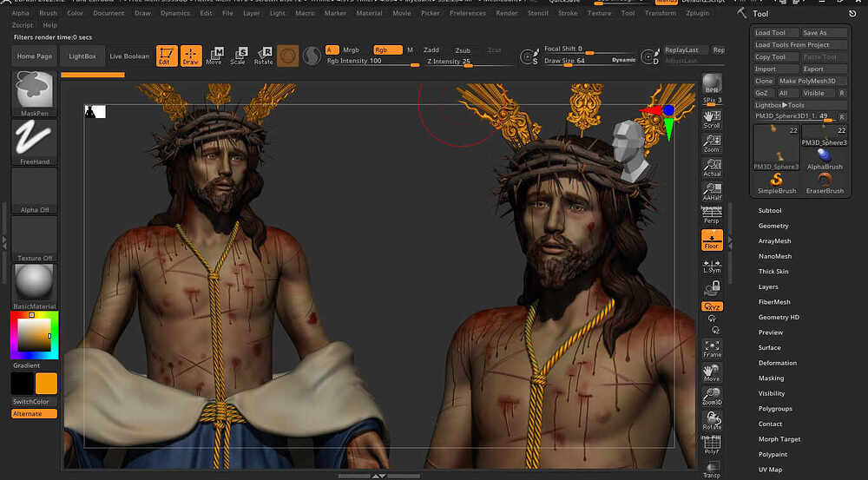Image resolution: width=868 pixels, height=480 pixels.
Task: Toggle Persp perspective view
Action: (712, 215)
